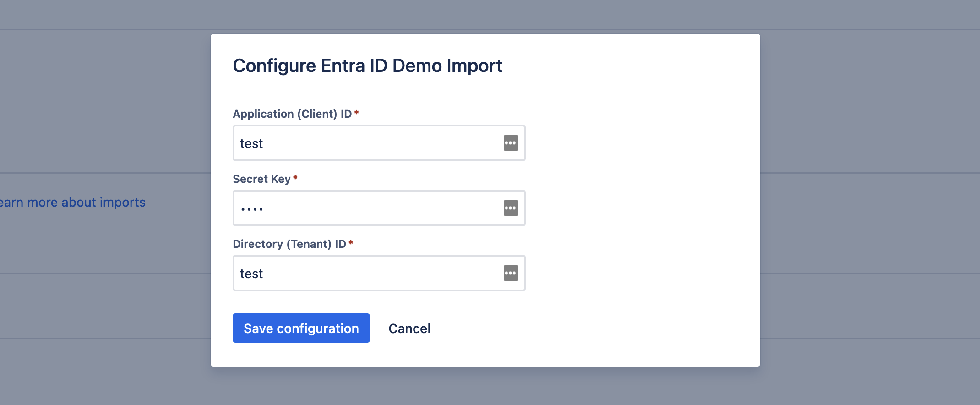
Task: Click password manager icon in Application (Client) ID field
Action: coord(511,143)
